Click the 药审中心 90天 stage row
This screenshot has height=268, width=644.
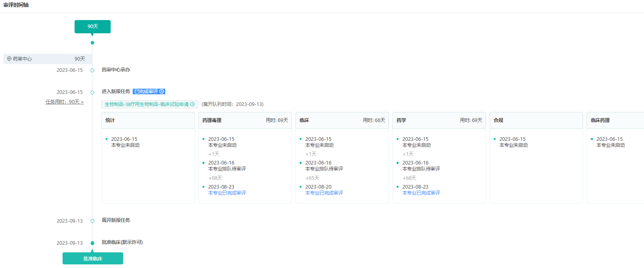(47, 59)
